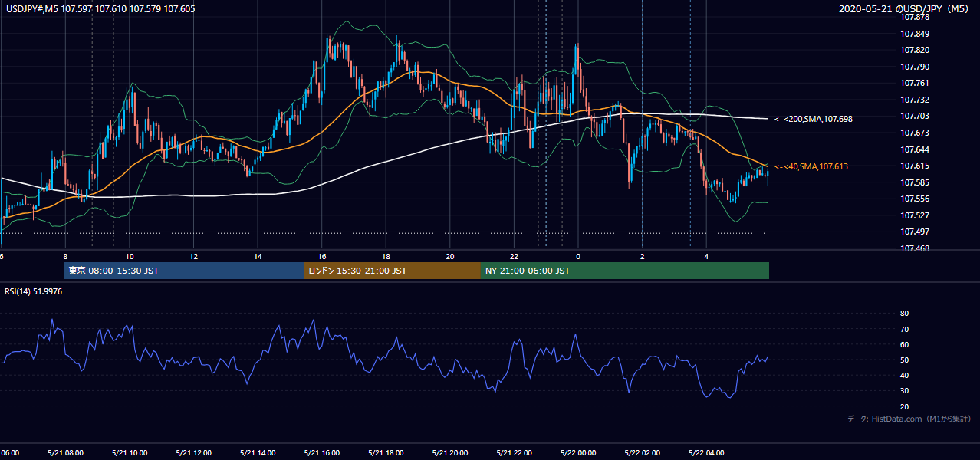Click midnight hour label 0 under the price chart
This screenshot has height=460, width=980.
[578, 257]
